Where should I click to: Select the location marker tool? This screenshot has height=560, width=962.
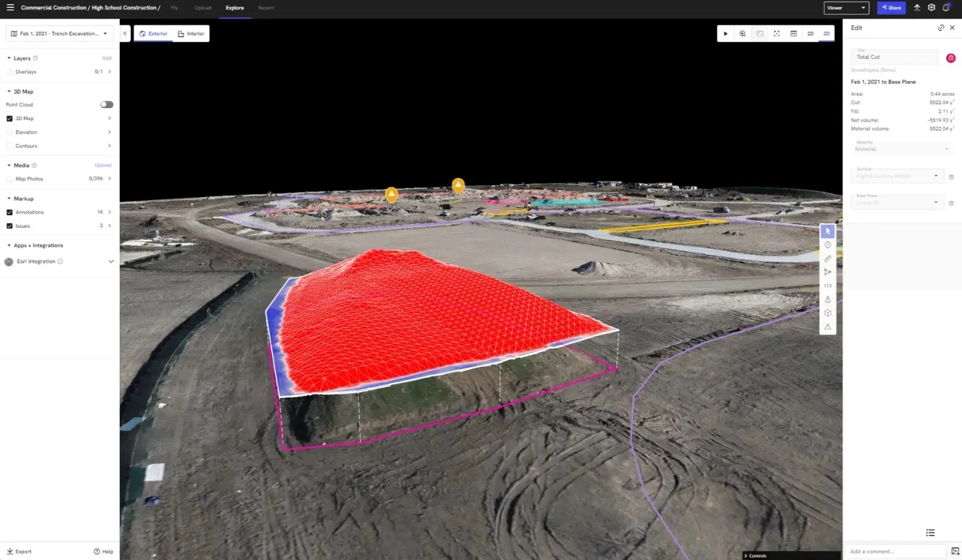(x=828, y=245)
